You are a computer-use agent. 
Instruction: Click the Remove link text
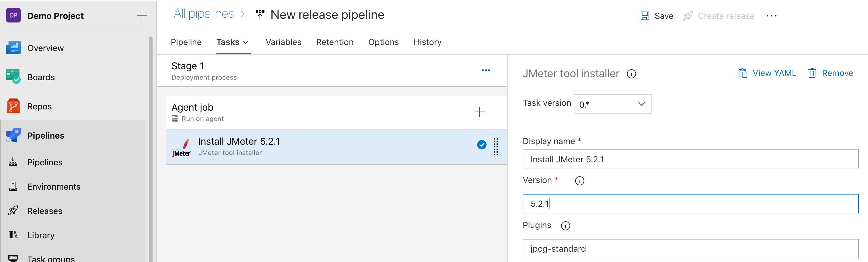pyautogui.click(x=837, y=73)
